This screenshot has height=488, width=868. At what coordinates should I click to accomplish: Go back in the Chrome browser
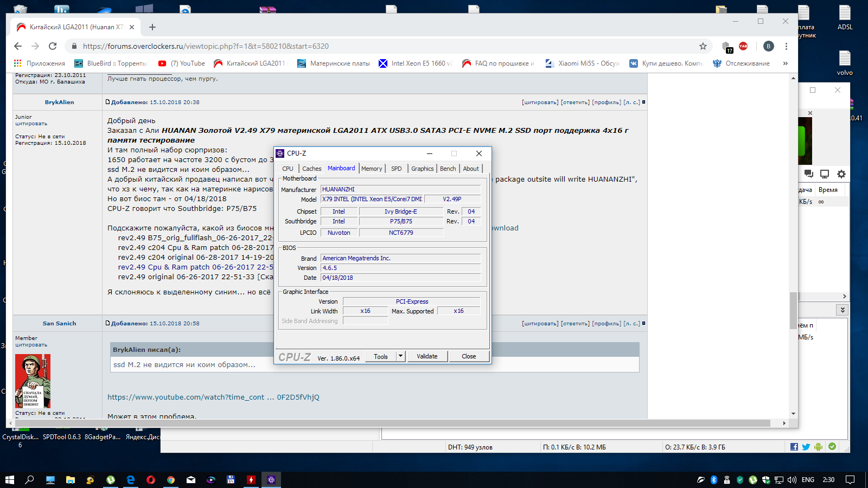(x=18, y=46)
